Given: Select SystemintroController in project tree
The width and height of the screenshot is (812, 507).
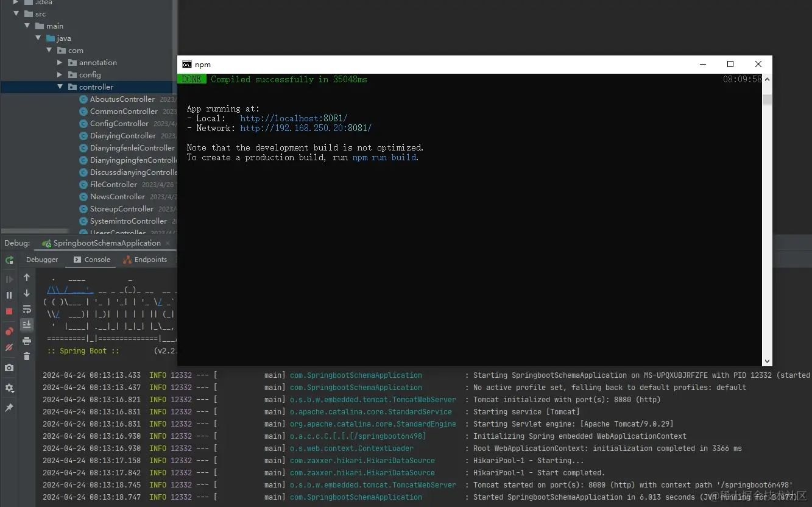Looking at the screenshot, I should click(x=129, y=221).
